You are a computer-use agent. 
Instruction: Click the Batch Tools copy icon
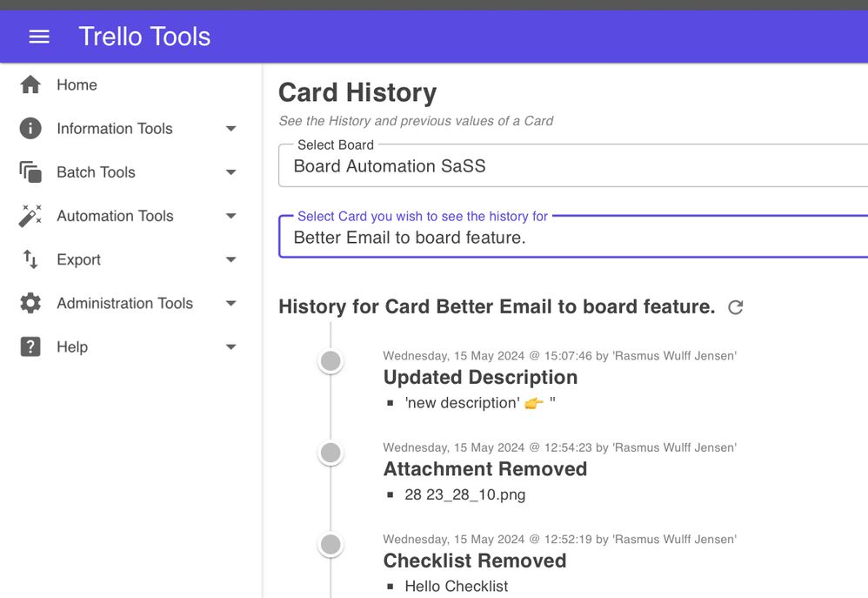coord(30,172)
